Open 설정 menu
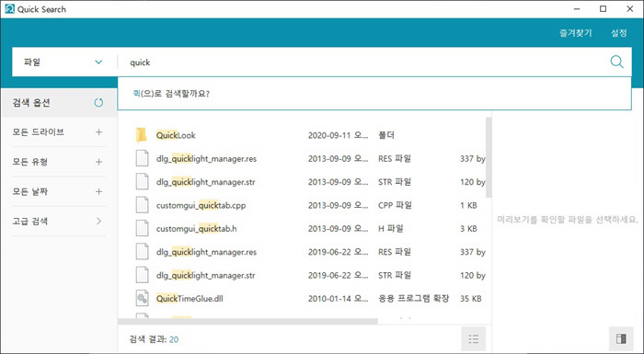Screen dimensions: 644x354 619,33
